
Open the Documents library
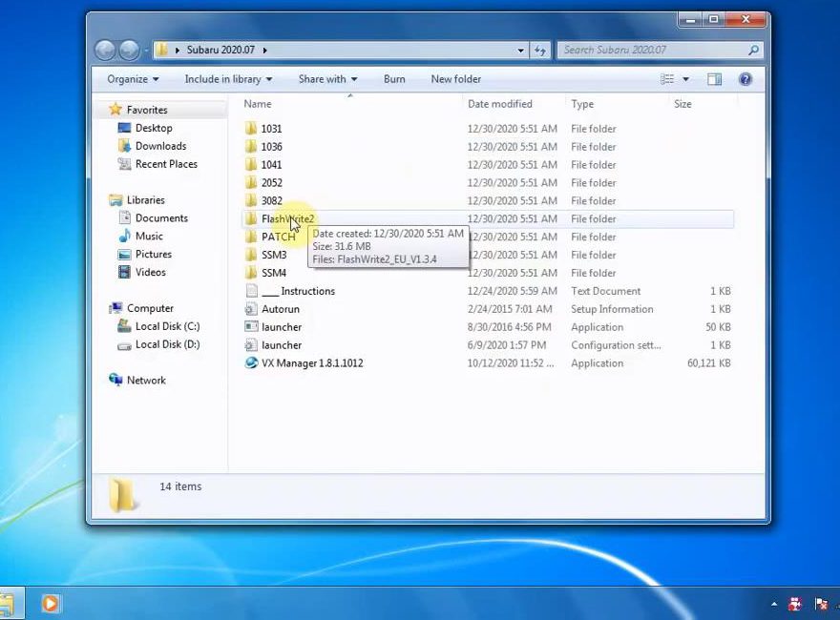161,217
